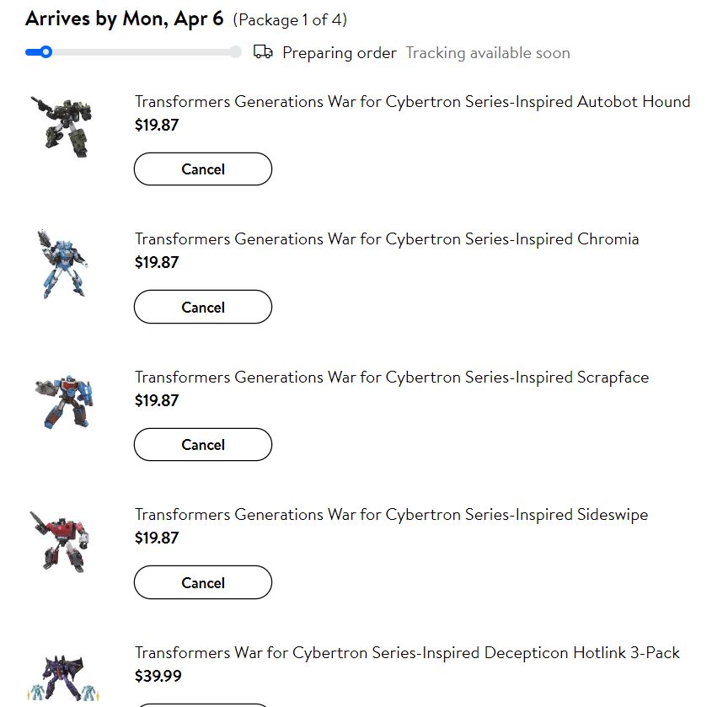Click the Tracking available soon text
This screenshot has height=707, width=728.
[488, 53]
